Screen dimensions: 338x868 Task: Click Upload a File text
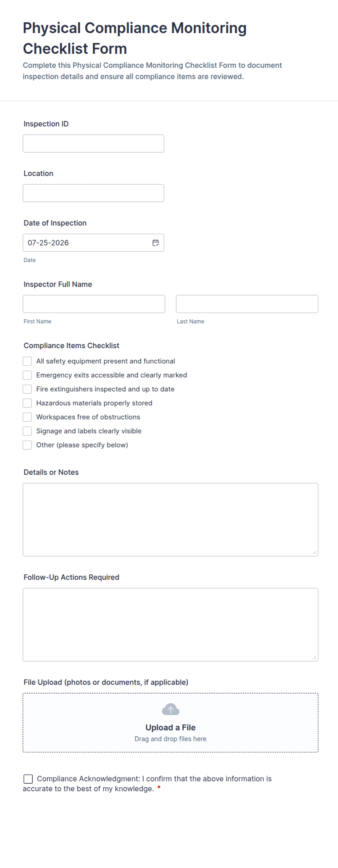[170, 727]
